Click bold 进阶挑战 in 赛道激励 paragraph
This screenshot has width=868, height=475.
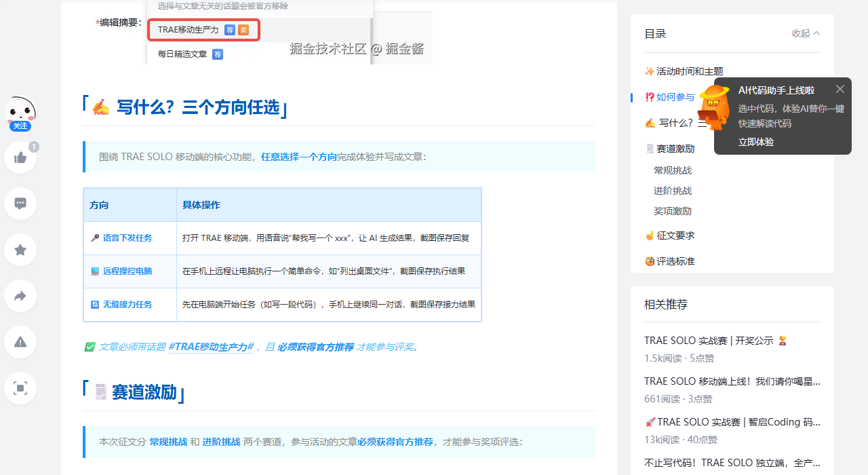[221, 442]
